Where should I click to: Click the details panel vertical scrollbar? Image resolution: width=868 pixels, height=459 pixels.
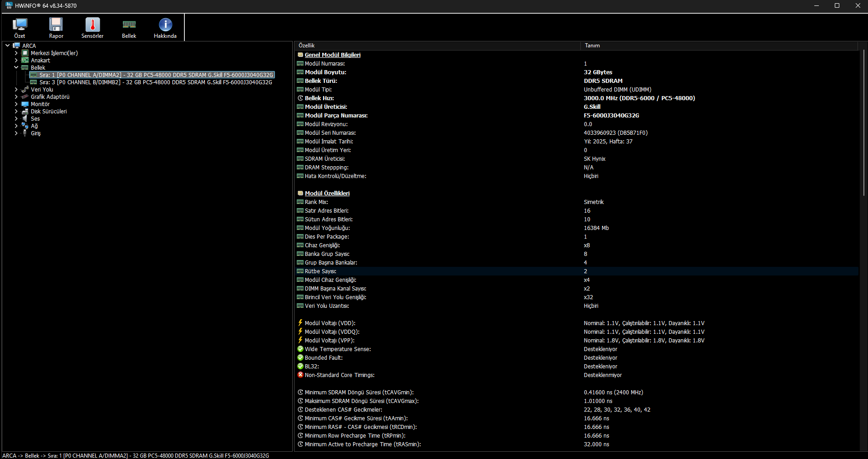863,123
